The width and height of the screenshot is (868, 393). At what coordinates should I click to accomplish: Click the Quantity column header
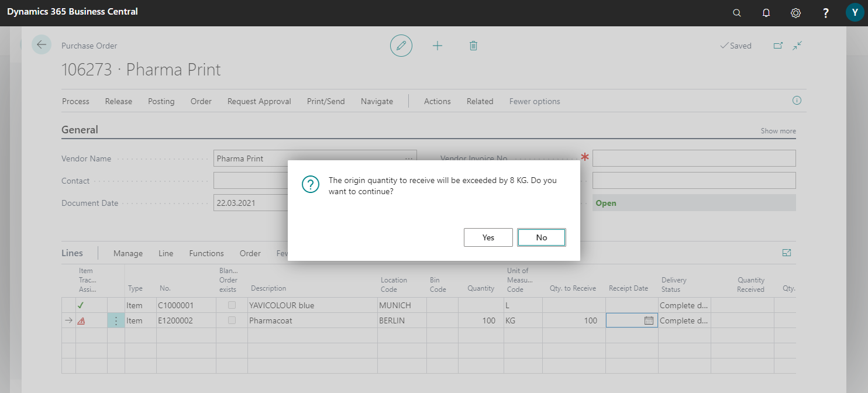pos(481,288)
